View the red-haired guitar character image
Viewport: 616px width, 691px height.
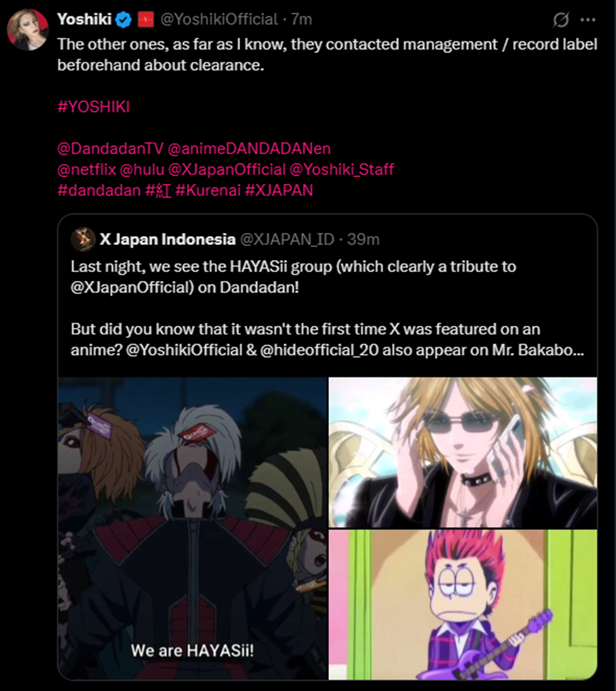[463, 604]
